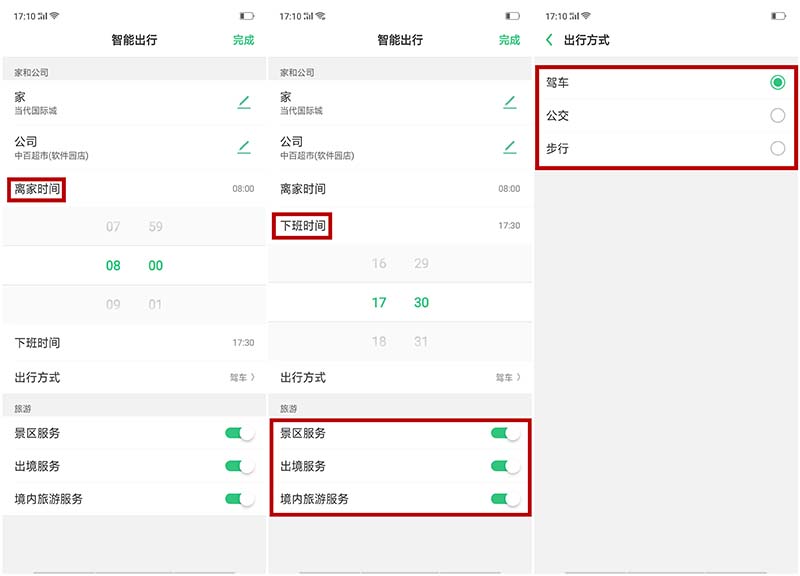Pick hour 07 in the 离家时间 picker

[113, 227]
